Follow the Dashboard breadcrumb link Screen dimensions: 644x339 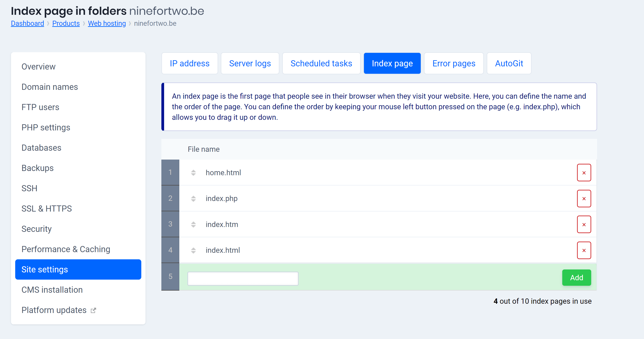pyautogui.click(x=27, y=23)
